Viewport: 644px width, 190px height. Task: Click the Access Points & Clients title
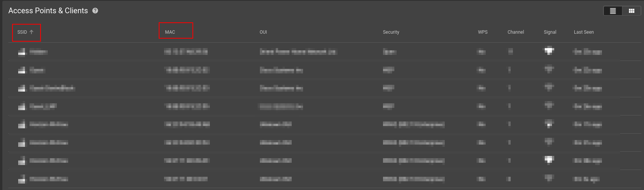48,11
